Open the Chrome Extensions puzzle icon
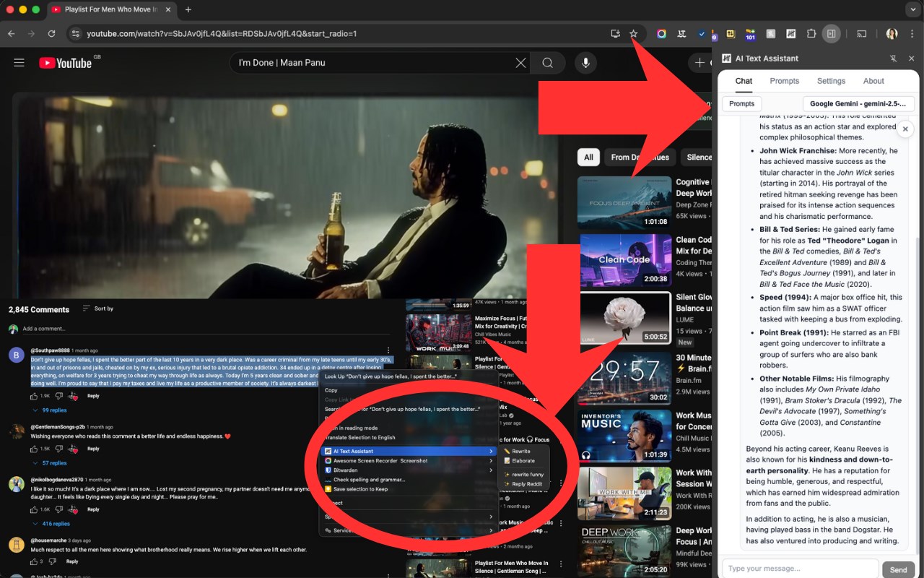924x578 pixels. click(811, 34)
